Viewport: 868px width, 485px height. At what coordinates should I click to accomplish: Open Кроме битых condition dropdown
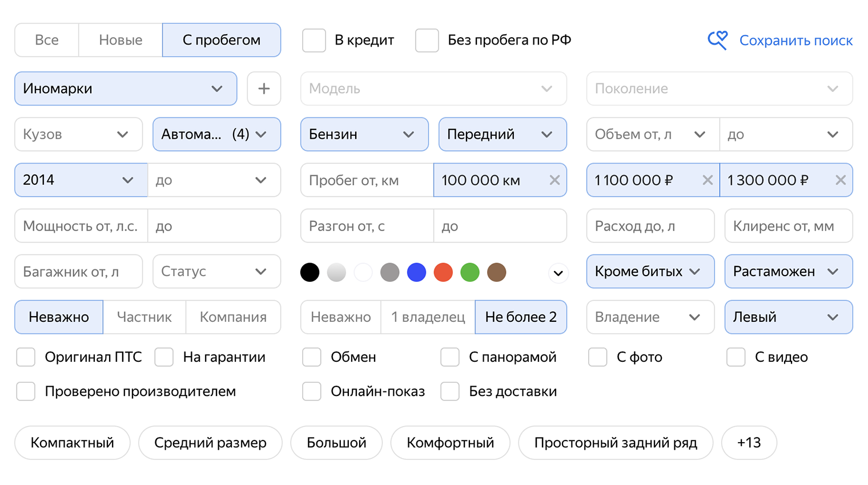[x=650, y=272]
